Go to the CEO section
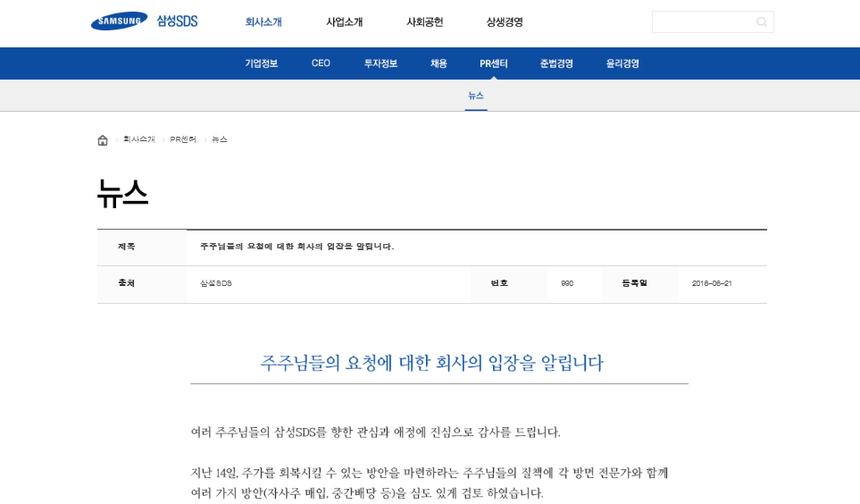 pyautogui.click(x=321, y=64)
